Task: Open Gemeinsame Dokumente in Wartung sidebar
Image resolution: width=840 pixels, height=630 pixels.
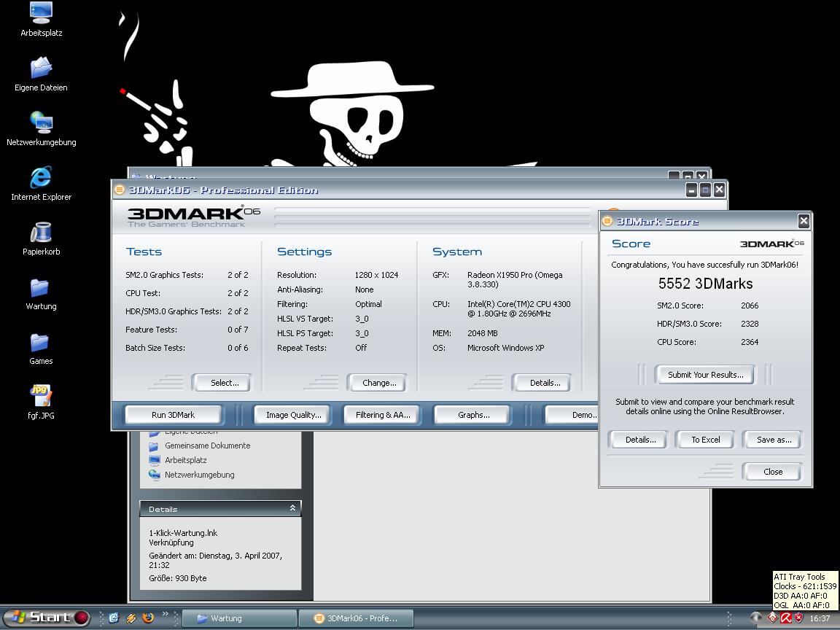Action: 207,446
